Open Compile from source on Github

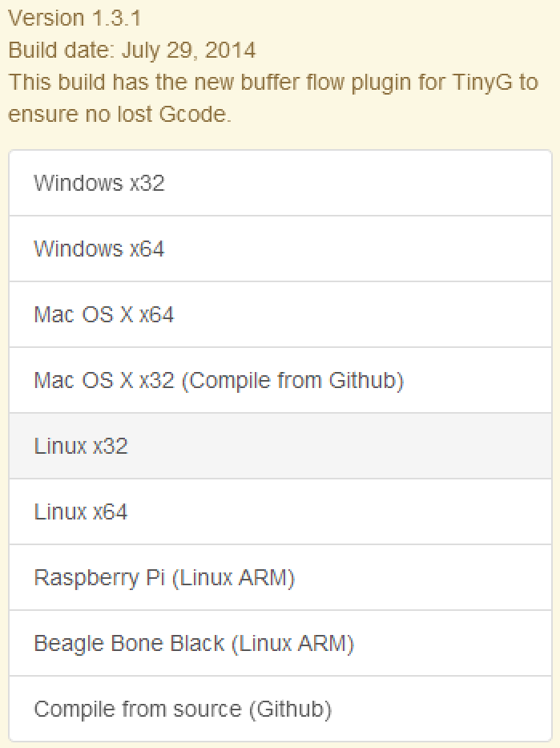pyautogui.click(x=182, y=710)
